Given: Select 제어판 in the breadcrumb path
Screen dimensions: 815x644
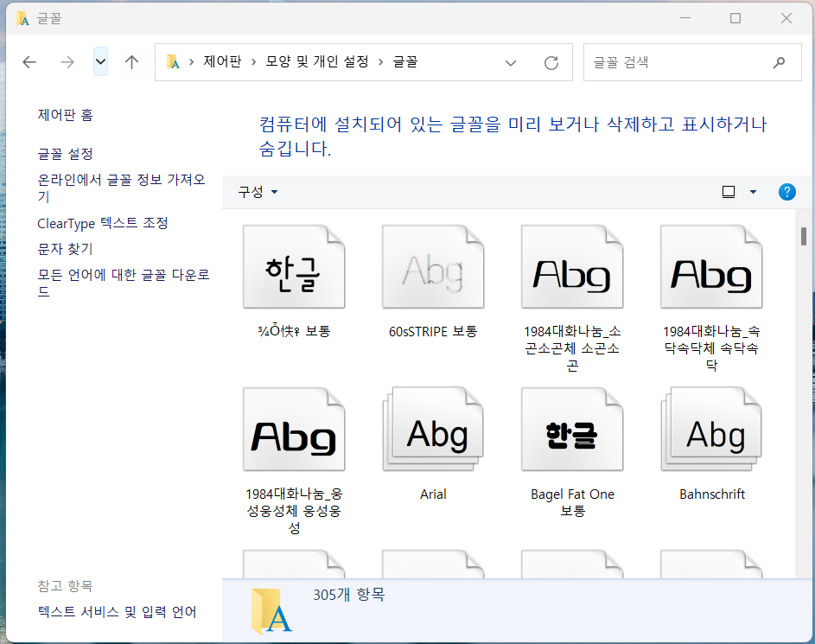Looking at the screenshot, I should [222, 62].
